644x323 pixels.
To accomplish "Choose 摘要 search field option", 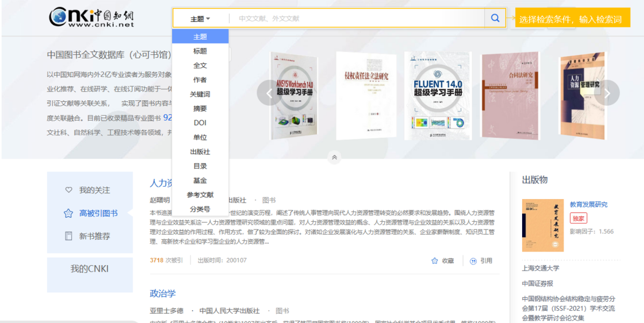I will click(x=200, y=108).
